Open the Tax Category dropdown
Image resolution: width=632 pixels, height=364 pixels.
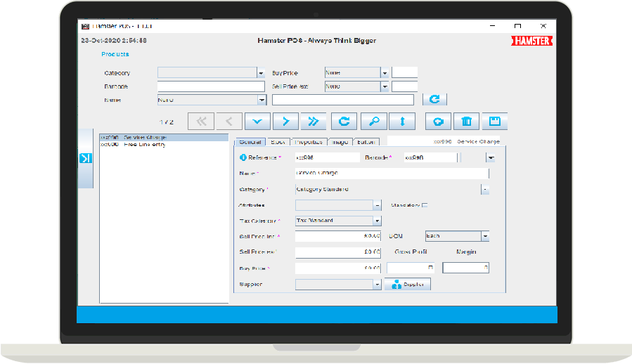click(x=377, y=221)
